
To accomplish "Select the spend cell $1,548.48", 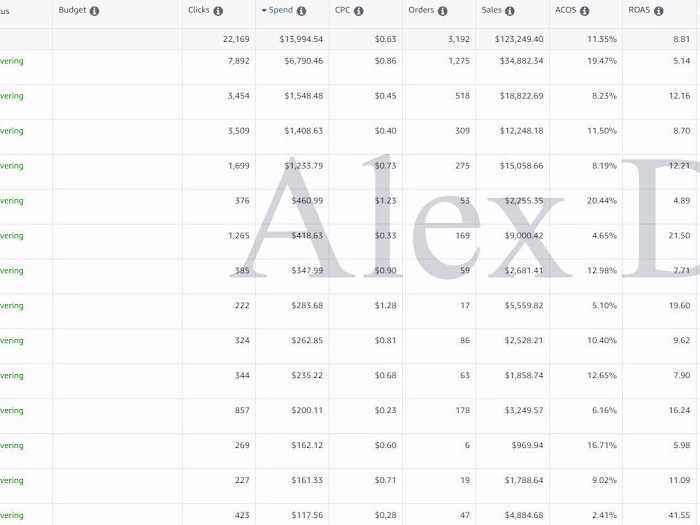I will 304,96.
